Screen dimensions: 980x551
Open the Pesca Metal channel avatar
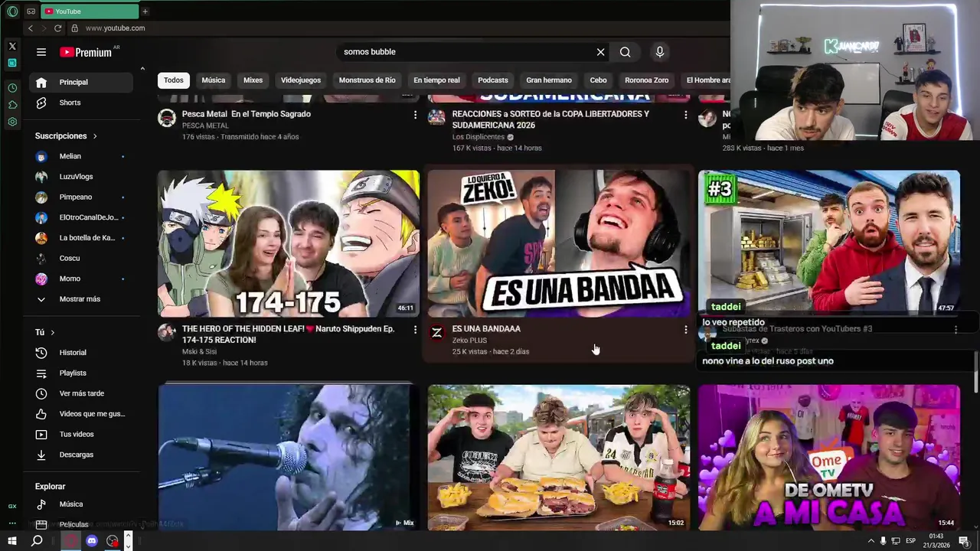(x=167, y=117)
